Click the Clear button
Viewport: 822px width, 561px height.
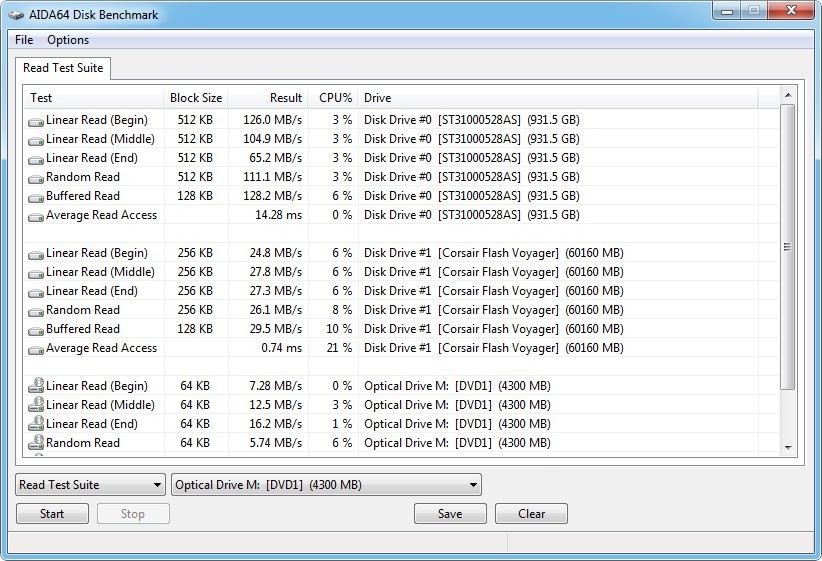(531, 514)
